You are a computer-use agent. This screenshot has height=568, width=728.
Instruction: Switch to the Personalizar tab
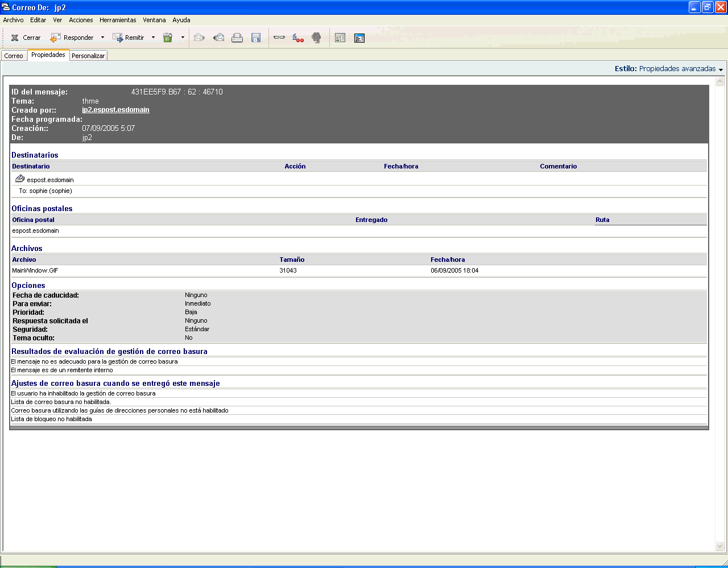(88, 56)
